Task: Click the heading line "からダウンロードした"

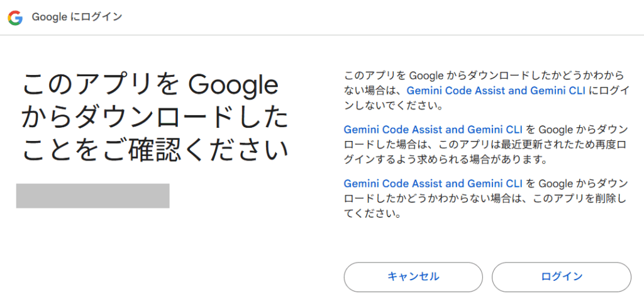Action: tap(155, 118)
